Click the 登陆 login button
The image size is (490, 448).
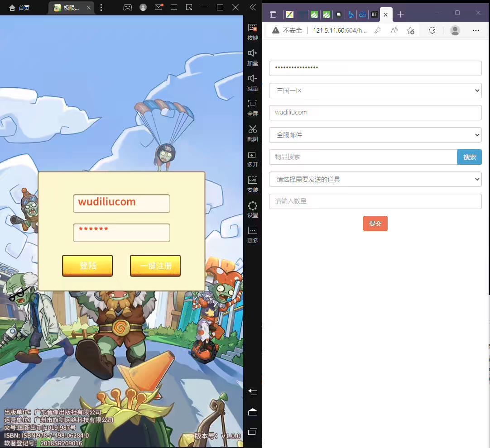tap(87, 266)
